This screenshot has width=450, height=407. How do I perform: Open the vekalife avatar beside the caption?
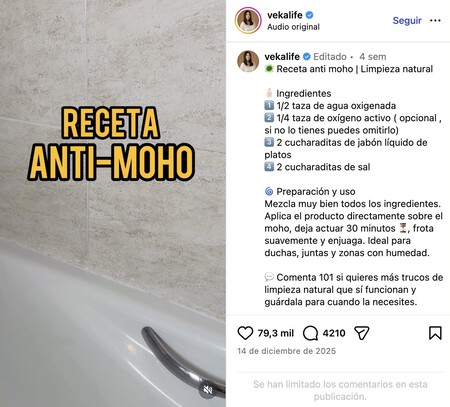248,61
